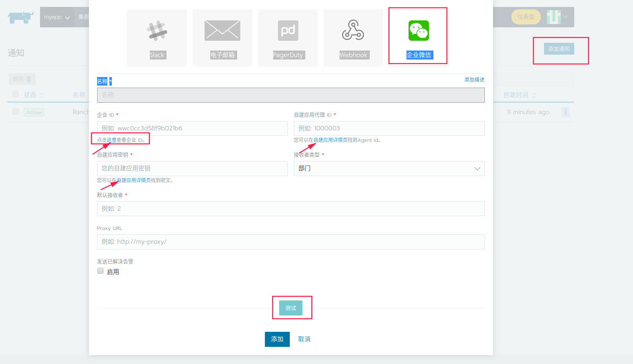Open the Rancher logo home
Screen dimensions: 633x364
21,17
